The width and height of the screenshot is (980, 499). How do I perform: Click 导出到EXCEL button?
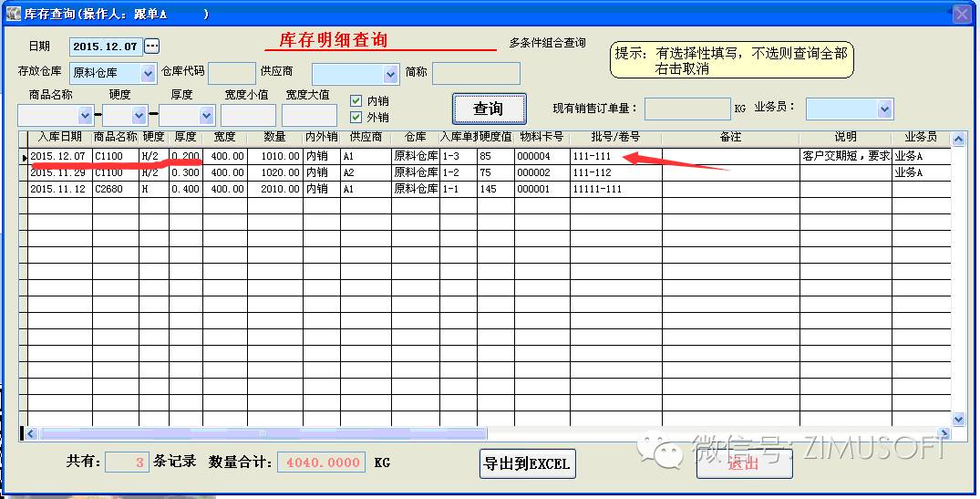pyautogui.click(x=528, y=463)
